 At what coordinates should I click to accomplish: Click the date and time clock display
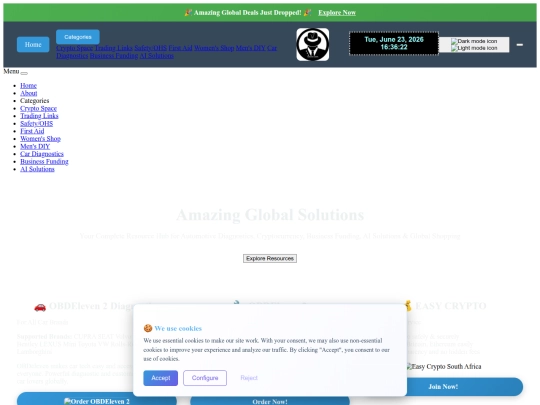point(394,43)
